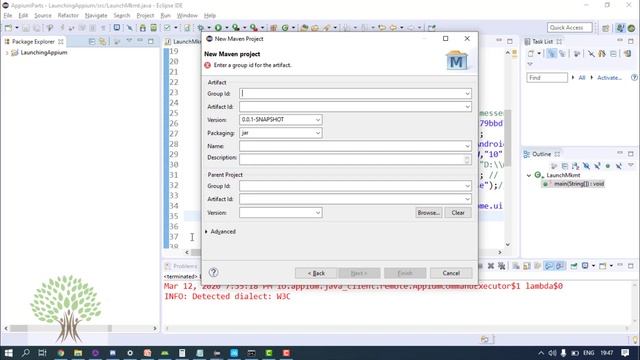Toggle Hide Static Members in Outline

[x=597, y=166]
